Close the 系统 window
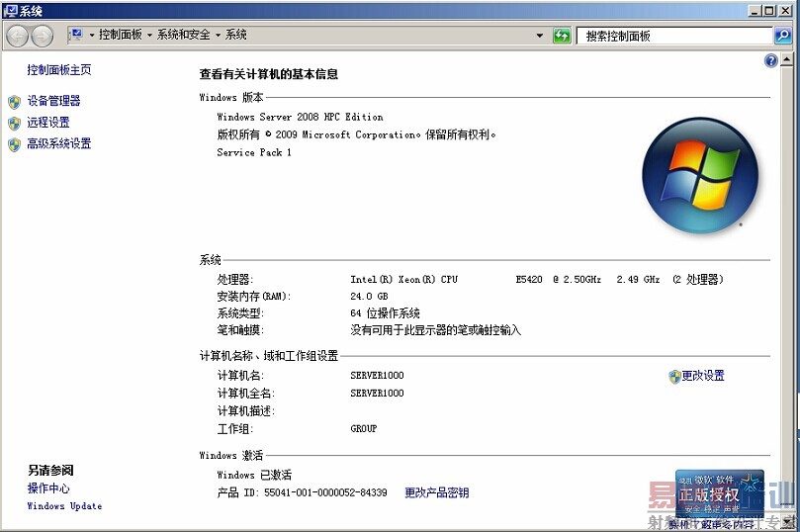 785,10
